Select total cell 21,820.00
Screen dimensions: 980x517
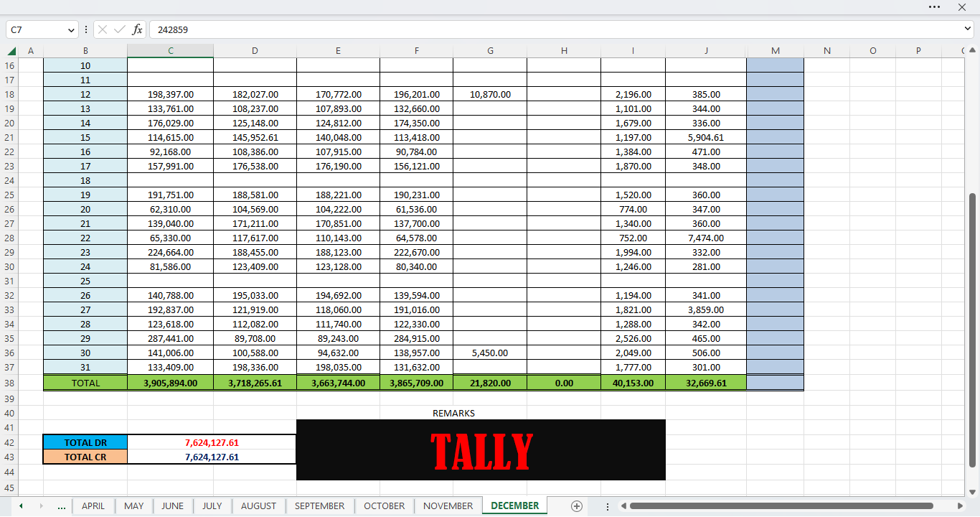(x=490, y=383)
